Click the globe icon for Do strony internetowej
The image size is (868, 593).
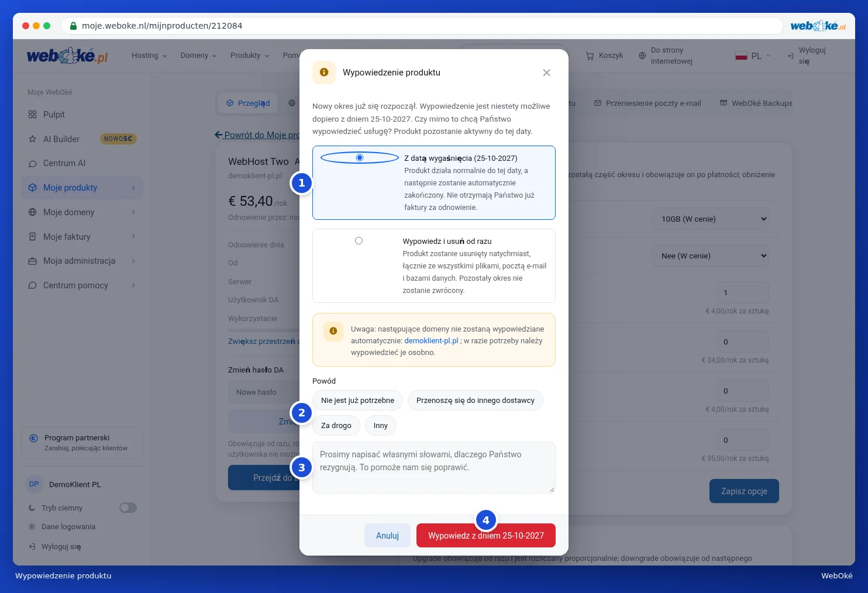[x=642, y=56]
